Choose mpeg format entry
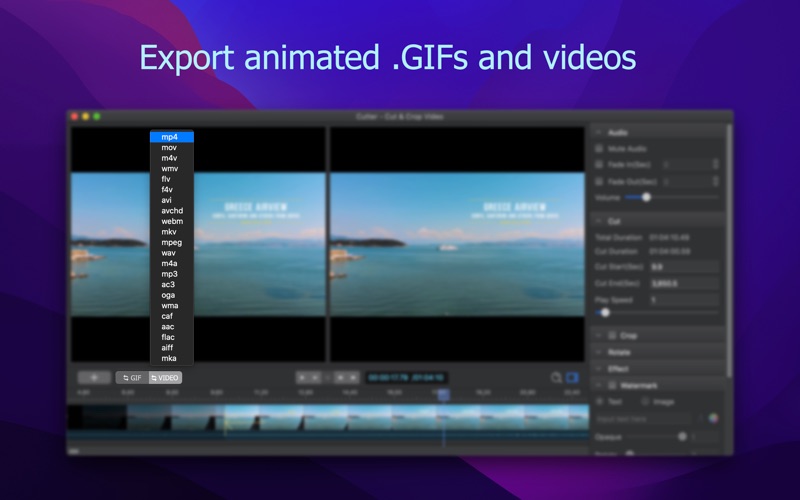This screenshot has height=500, width=800. tap(172, 242)
